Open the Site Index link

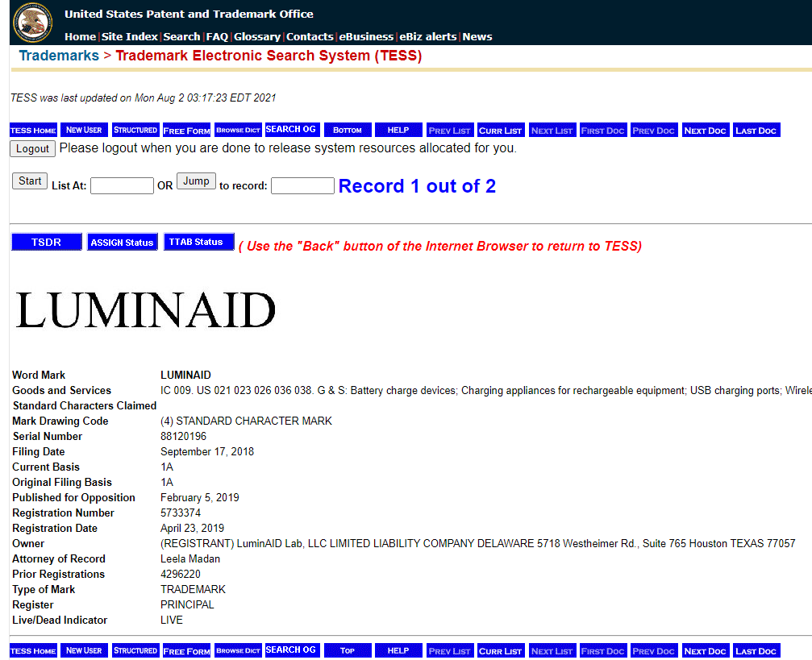tap(130, 37)
